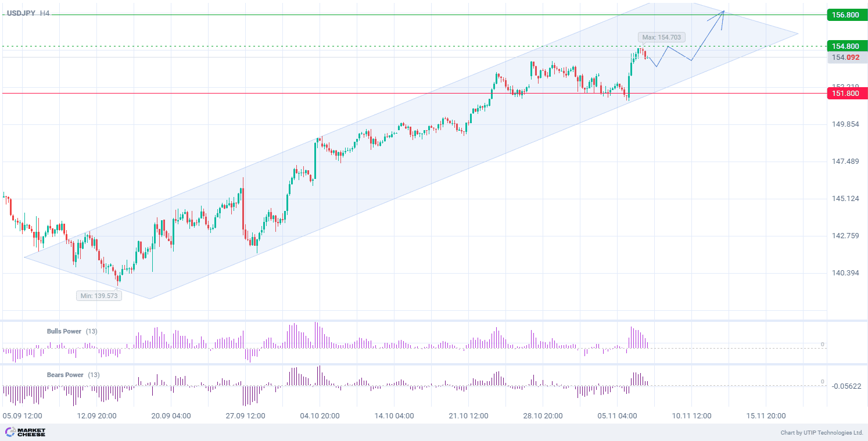Screen dimensions: 868x441
Task: Click the Min: 139.573 marker label
Action: 99,296
